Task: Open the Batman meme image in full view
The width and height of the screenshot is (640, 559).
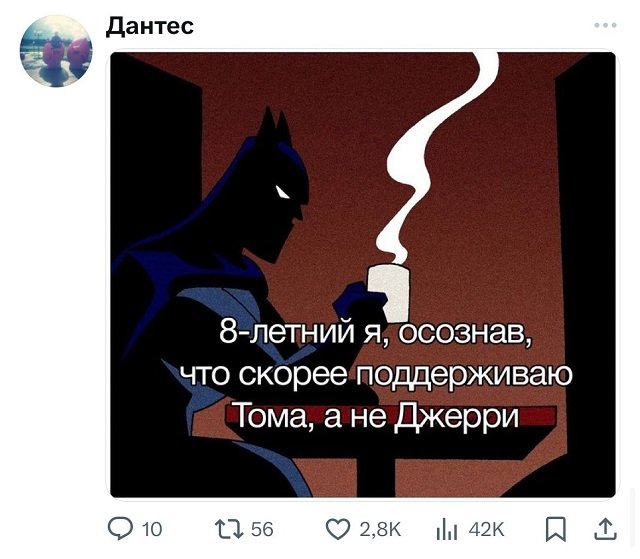Action: tap(363, 275)
